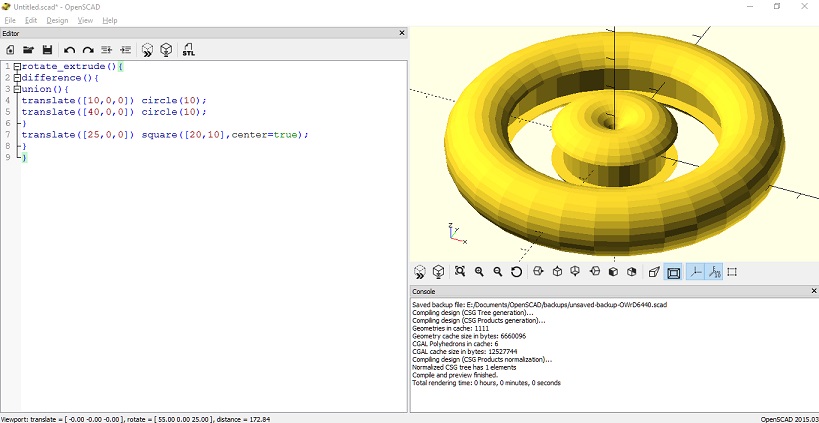Screen dimensions: 819x423
Task: Toggle Show Scale Markers button
Action: tap(714, 272)
